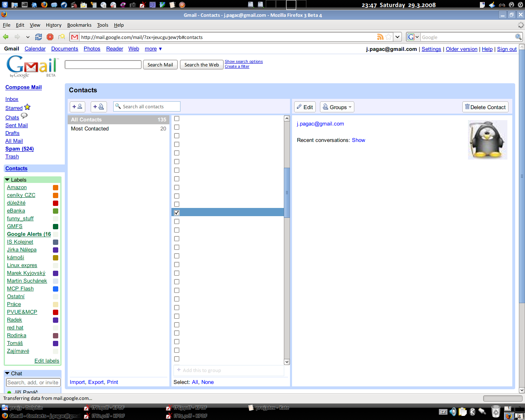Screen dimensions: 525x420
Task: Open the View menu
Action: click(35, 25)
